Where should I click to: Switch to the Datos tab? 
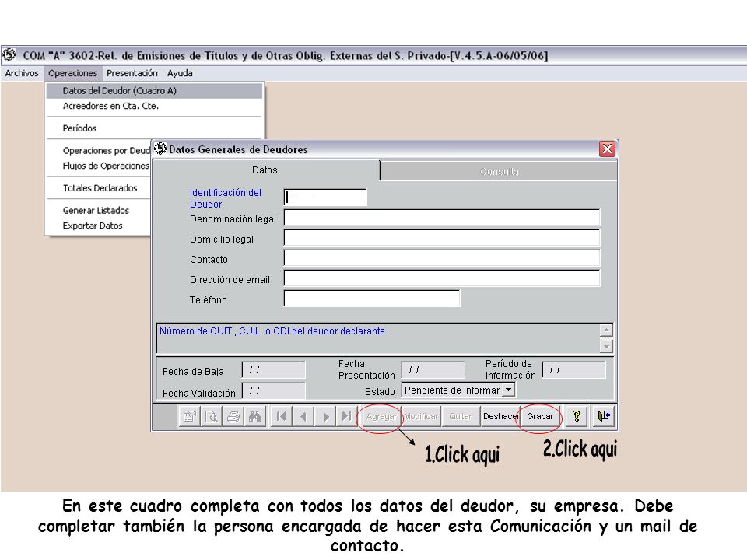point(265,170)
